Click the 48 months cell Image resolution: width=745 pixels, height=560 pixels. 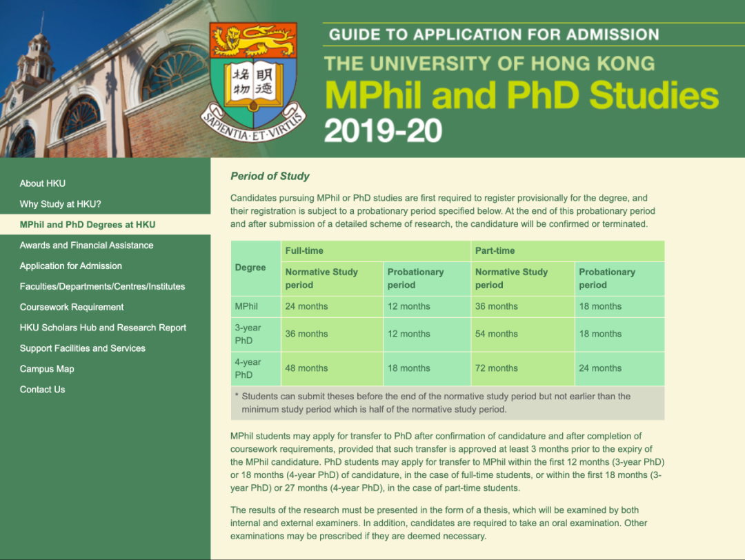[x=332, y=368]
